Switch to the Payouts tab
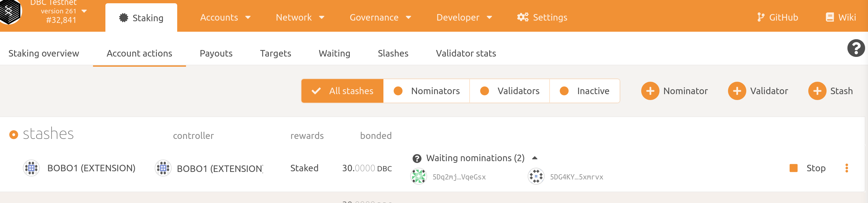Screen dimensions: 868x203 (216, 53)
